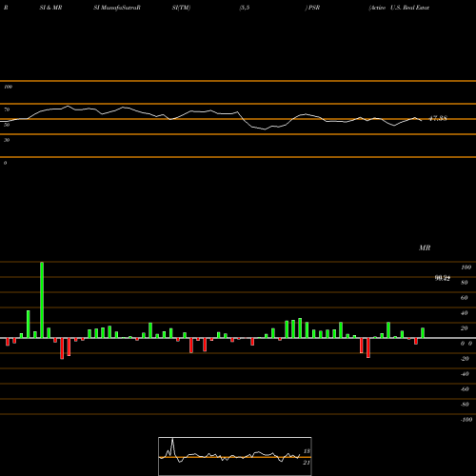Click the -100 label on MR axis
This screenshot has width=476, height=476.
click(x=466, y=420)
